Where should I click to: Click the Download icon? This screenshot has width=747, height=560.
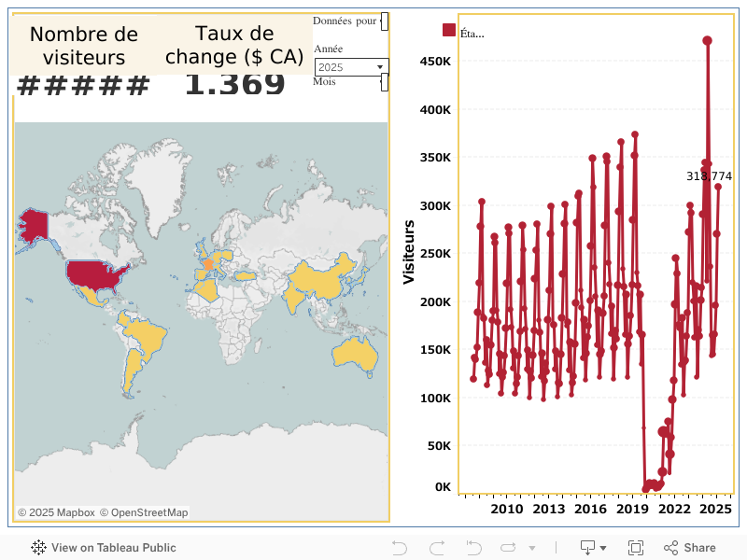pos(588,548)
